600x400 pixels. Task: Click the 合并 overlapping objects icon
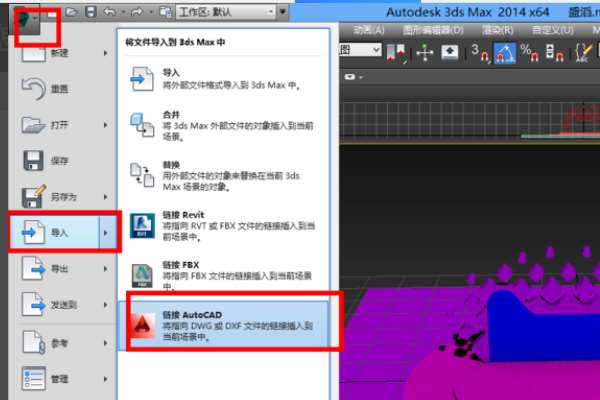click(x=142, y=125)
